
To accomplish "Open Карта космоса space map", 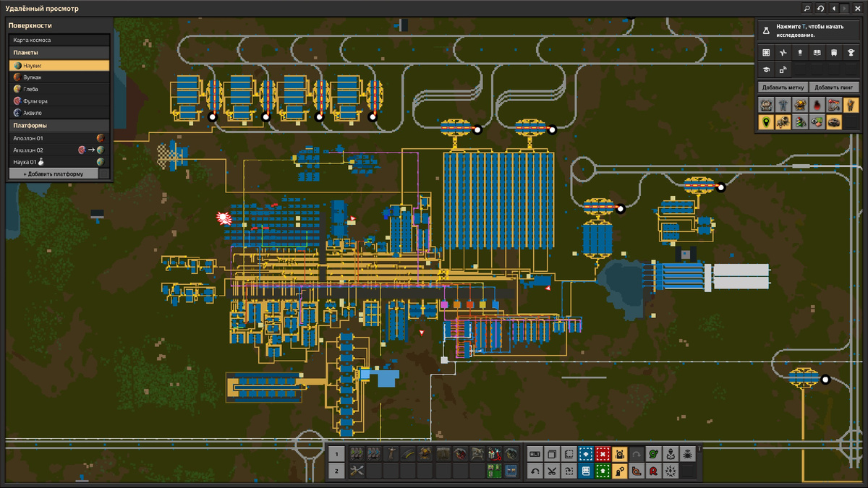I will [59, 40].
